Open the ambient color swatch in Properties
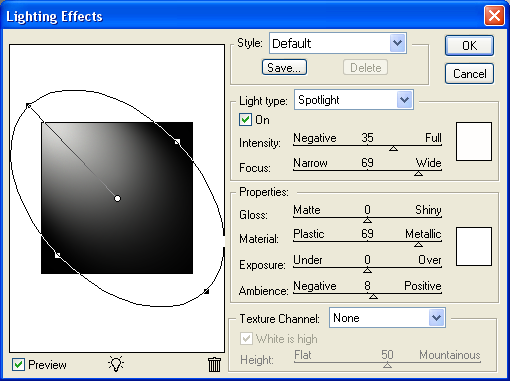This screenshot has width=510, height=381. [474, 247]
